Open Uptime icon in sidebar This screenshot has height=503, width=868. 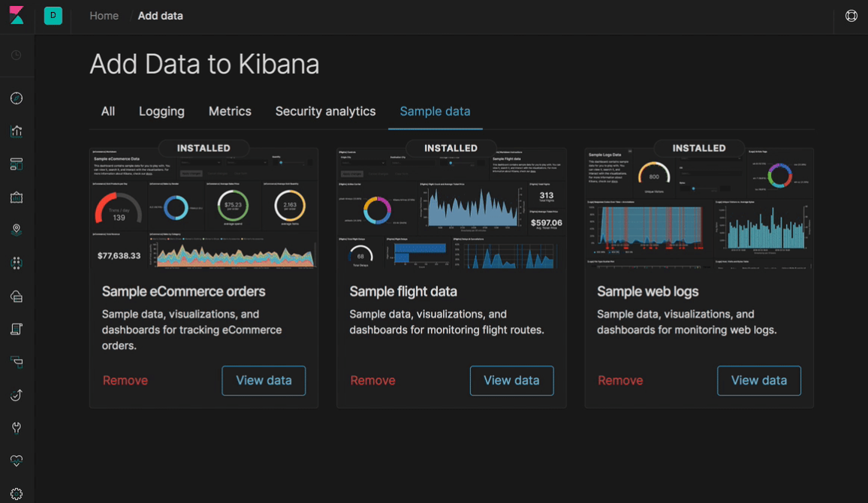tap(17, 395)
